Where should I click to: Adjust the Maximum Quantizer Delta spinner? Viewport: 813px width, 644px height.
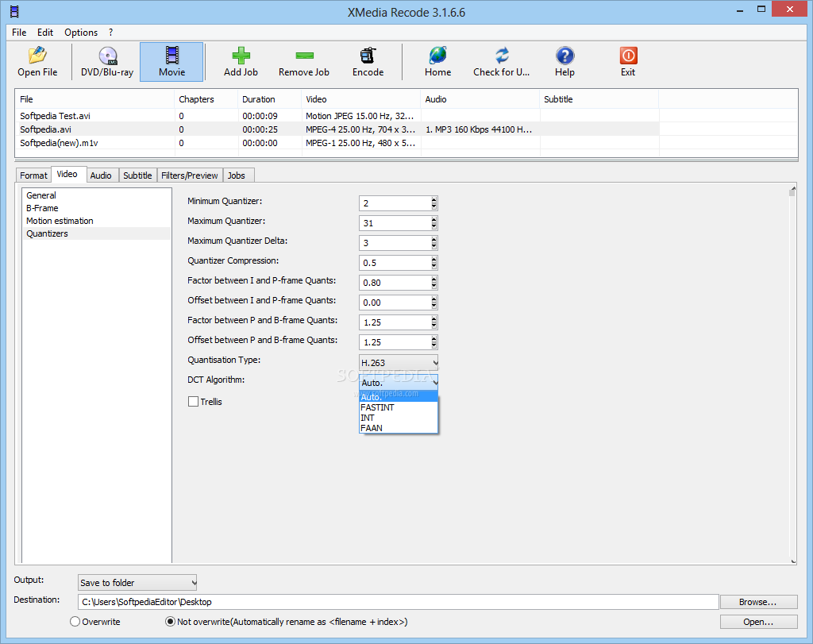434,243
